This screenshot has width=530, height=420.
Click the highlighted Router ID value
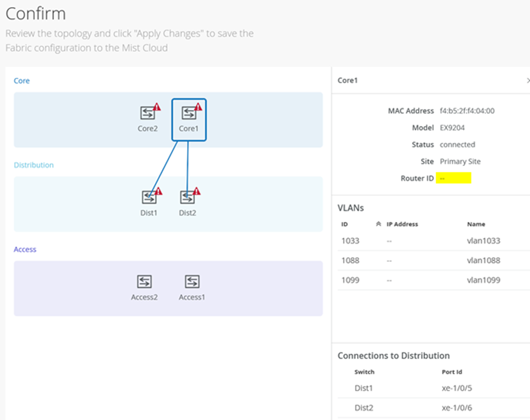click(x=453, y=178)
